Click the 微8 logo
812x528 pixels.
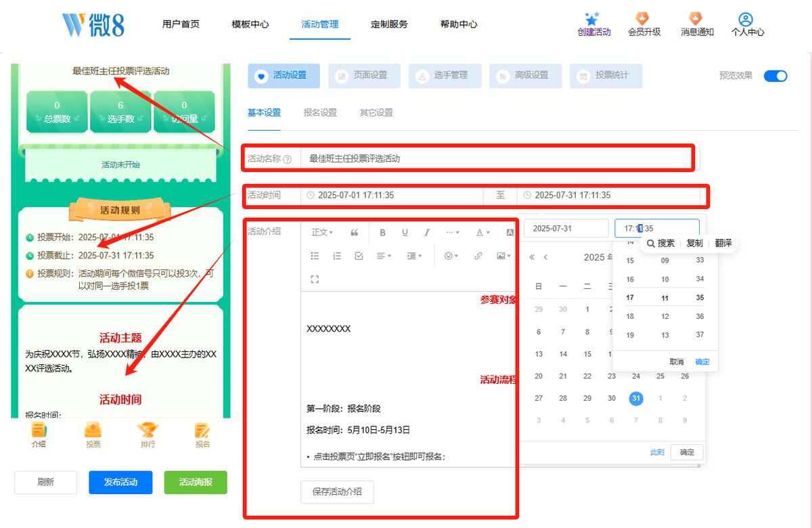[x=93, y=24]
